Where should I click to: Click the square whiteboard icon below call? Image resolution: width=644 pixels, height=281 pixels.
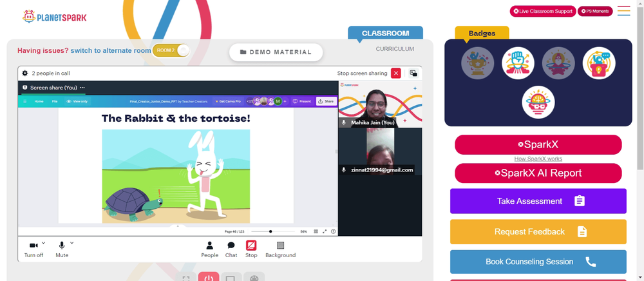click(231, 277)
